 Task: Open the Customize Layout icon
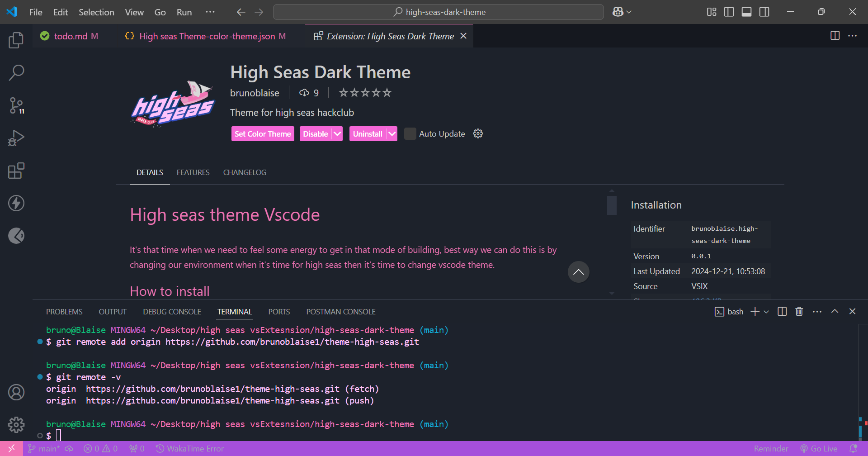712,12
